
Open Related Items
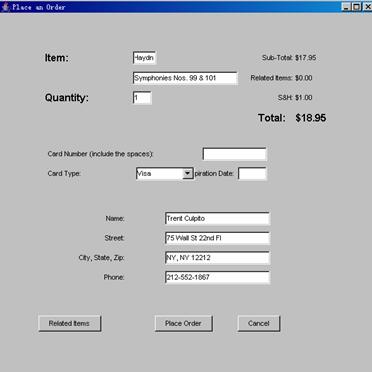coord(70,323)
